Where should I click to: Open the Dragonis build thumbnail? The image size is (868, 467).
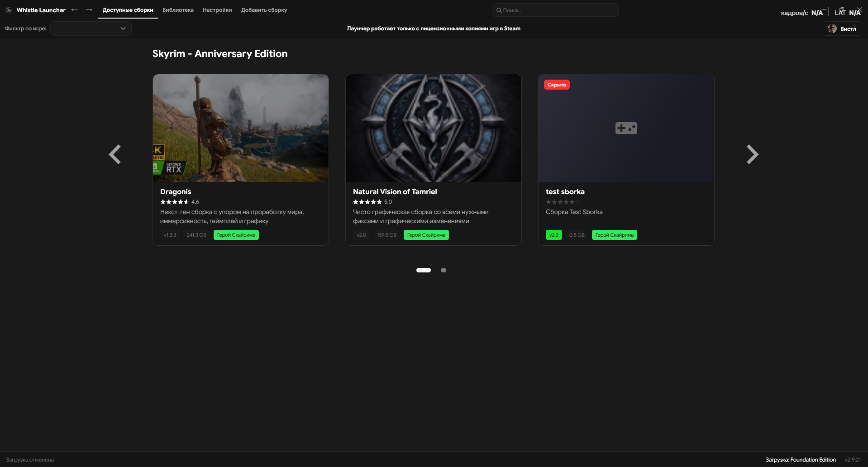[240, 128]
